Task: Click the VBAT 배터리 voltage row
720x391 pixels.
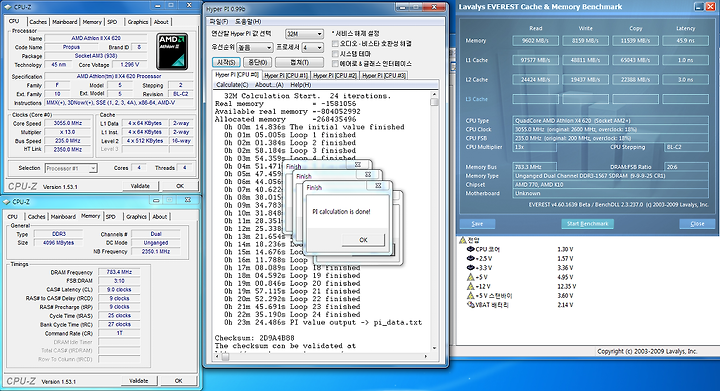Action: tap(520, 305)
